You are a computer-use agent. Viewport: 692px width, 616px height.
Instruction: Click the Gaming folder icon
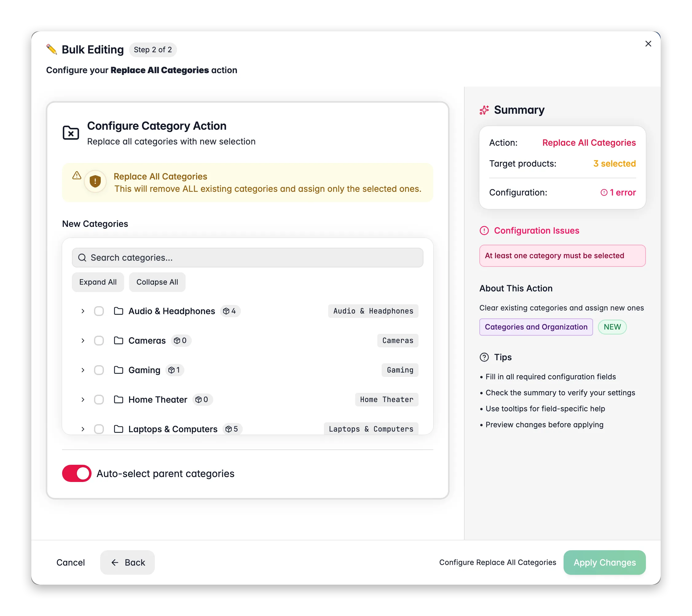click(119, 370)
